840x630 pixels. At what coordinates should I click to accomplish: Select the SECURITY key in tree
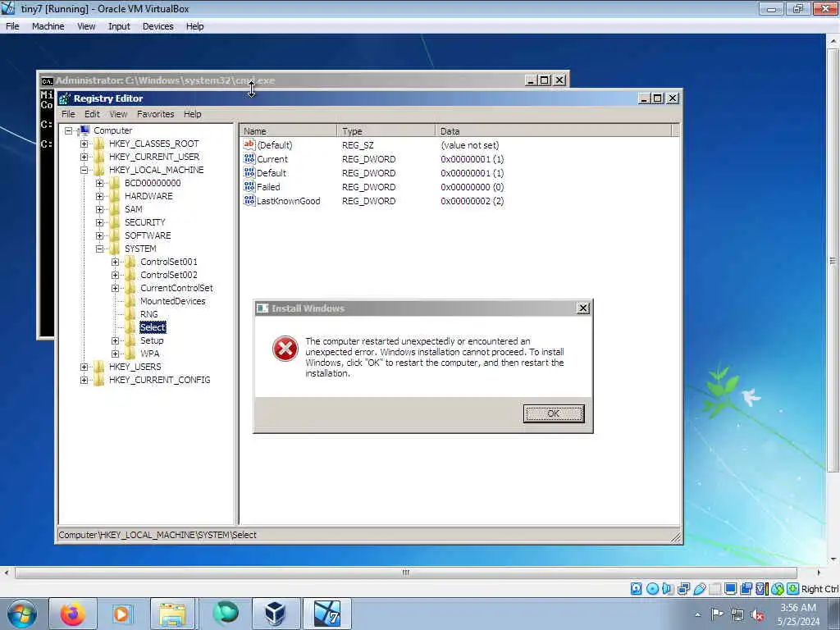coord(144,222)
